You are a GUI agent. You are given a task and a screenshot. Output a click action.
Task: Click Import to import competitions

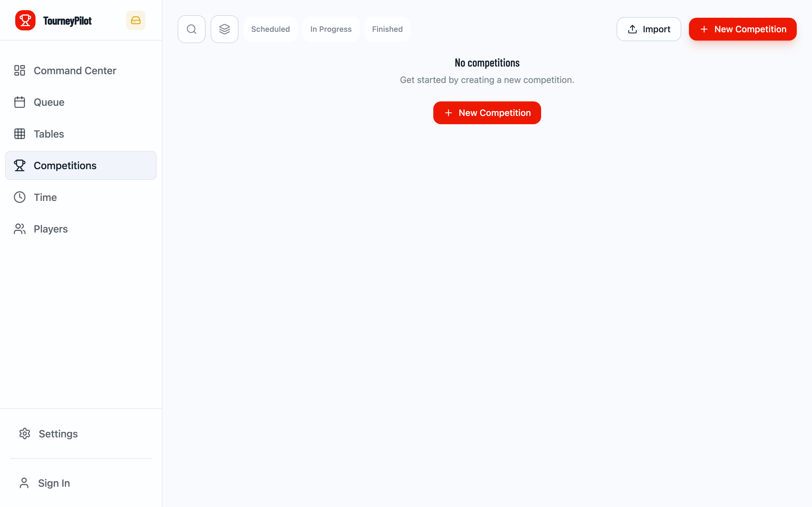(x=649, y=29)
